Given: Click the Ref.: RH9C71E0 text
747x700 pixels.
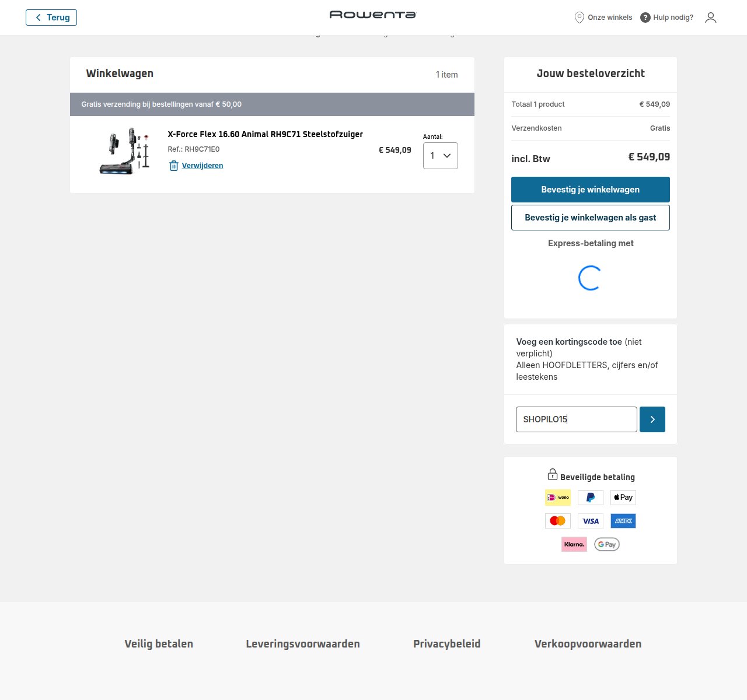Looking at the screenshot, I should 194,149.
